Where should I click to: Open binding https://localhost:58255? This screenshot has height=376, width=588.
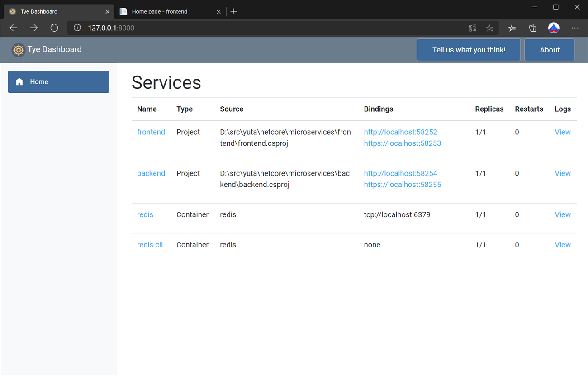403,185
